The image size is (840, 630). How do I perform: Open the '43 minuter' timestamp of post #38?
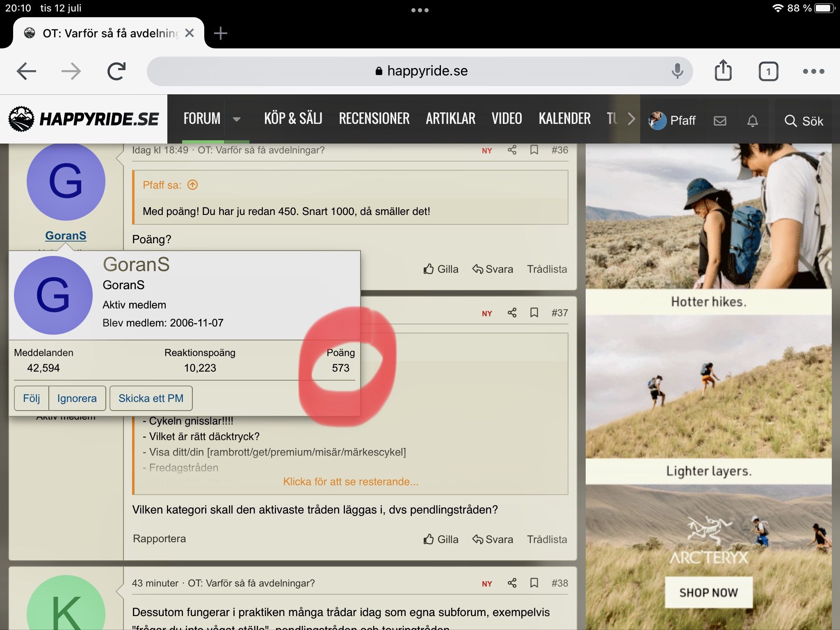[x=155, y=583]
